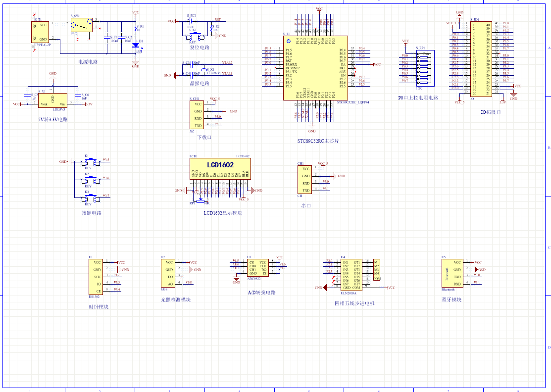This screenshot has width=551, height=392.
Task: Select the U1 DS1302 clock chip
Action: 96,277
